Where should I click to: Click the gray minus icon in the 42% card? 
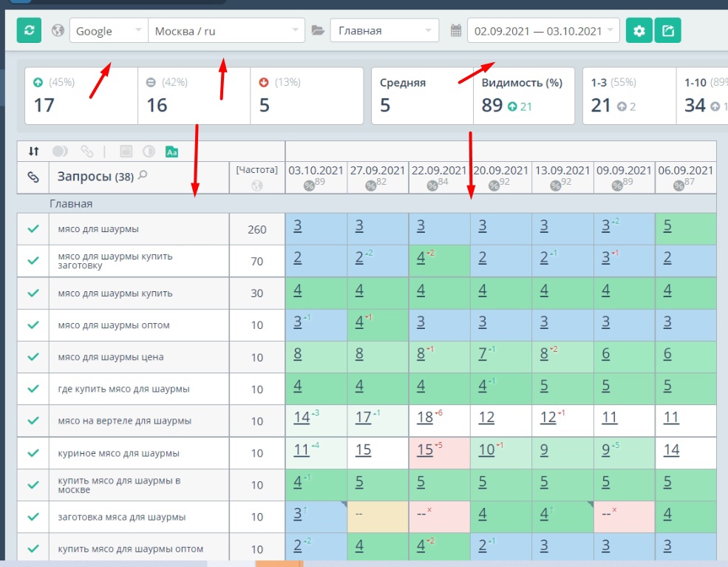[151, 82]
